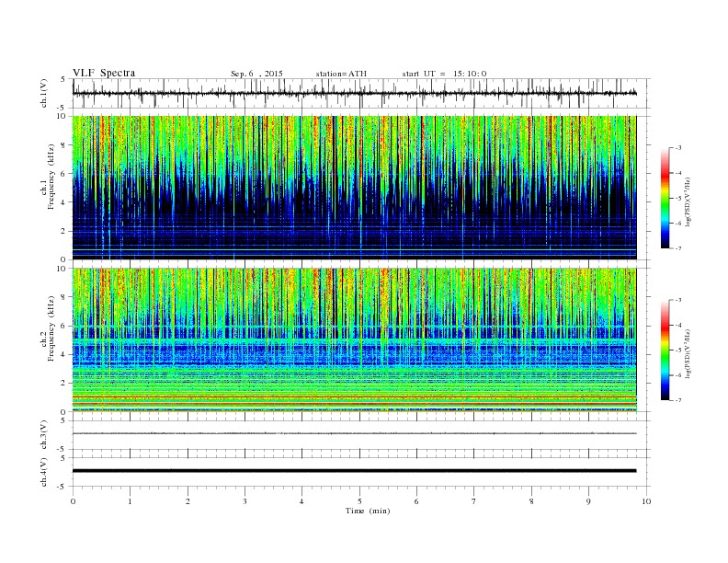Click the "ch.1(V)" waveform axis label

(44, 93)
